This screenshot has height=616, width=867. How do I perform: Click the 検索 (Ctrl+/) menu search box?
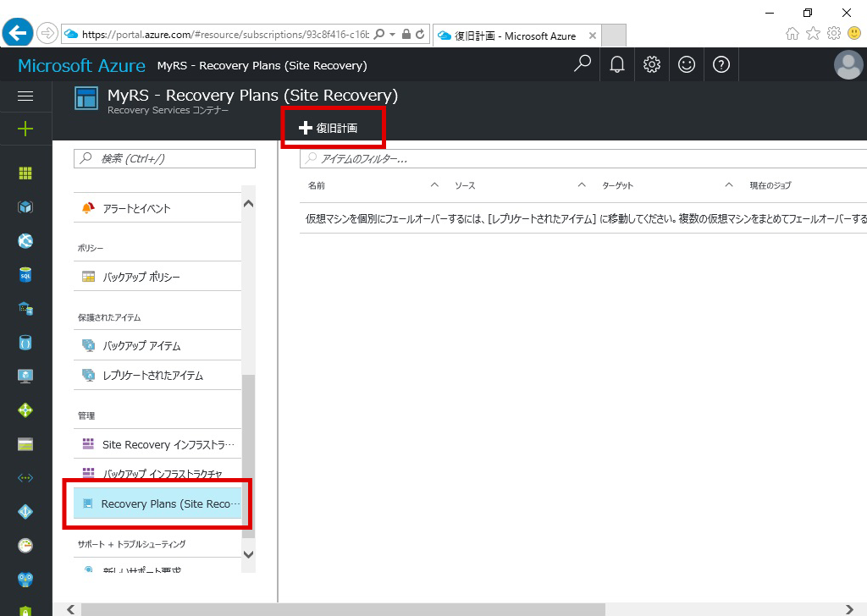pos(165,158)
